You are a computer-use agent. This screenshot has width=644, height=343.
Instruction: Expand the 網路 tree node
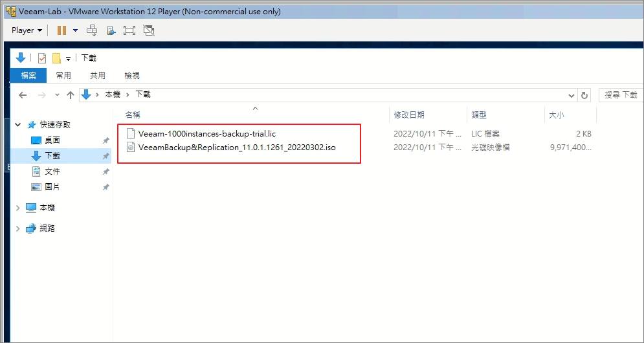coord(17,228)
